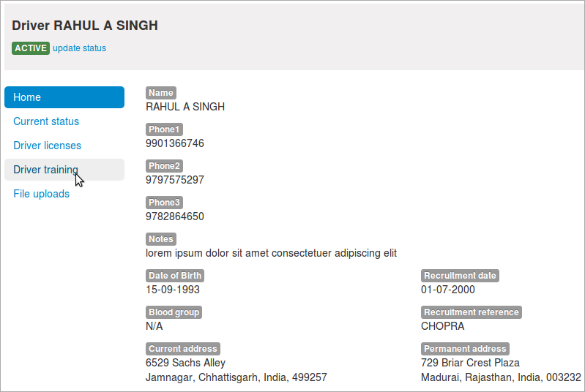Go to Driver training section
Screen dimensions: 585x392
click(x=64, y=170)
